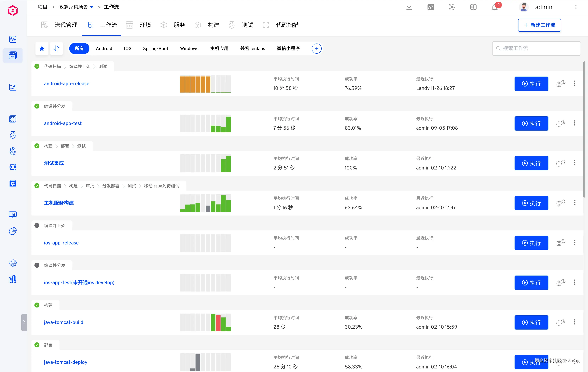
Task: Open settings gear for android-app-release workflow
Action: tap(561, 84)
